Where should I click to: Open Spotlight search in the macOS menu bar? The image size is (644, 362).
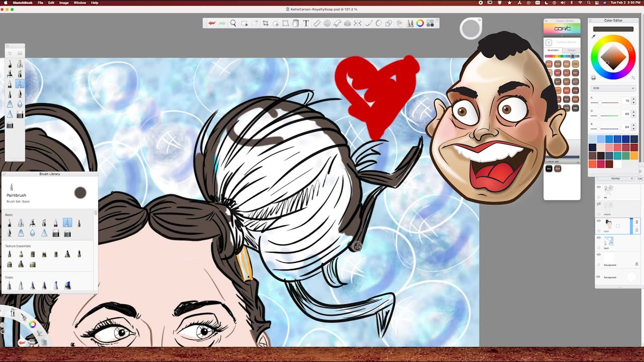click(588, 3)
